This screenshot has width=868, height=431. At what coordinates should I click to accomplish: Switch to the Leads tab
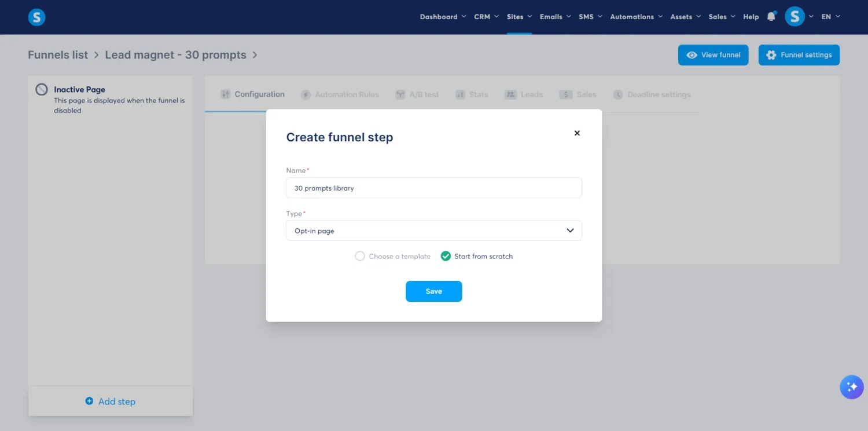pos(524,94)
